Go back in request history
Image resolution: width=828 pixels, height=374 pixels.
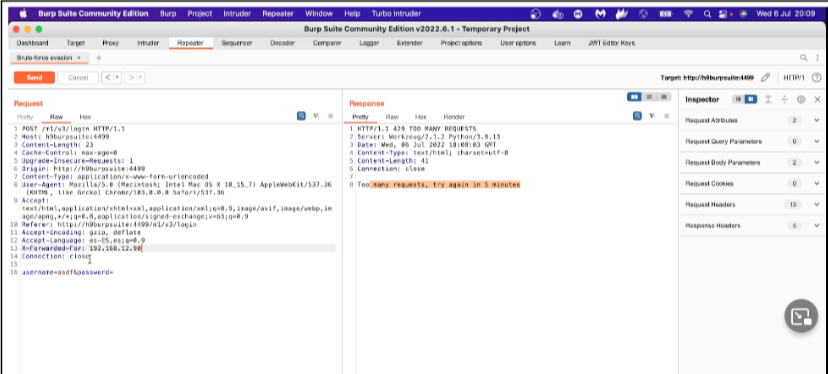[x=108, y=78]
